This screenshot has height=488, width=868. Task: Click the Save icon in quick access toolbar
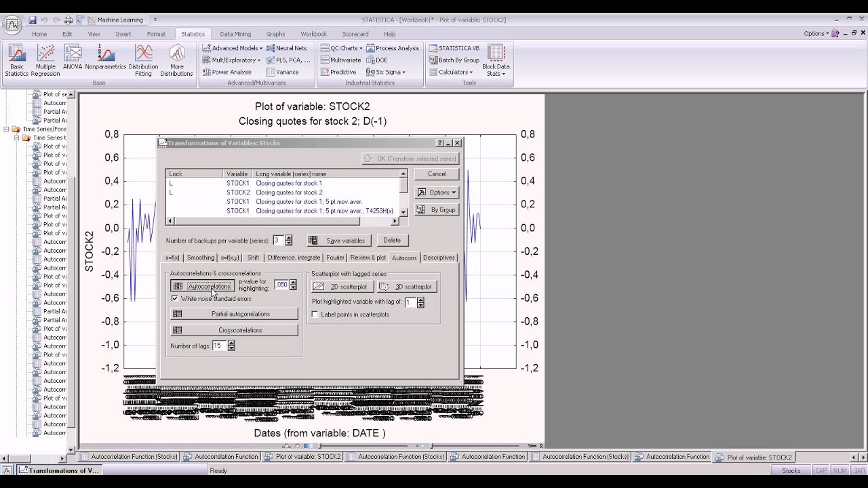[x=32, y=20]
